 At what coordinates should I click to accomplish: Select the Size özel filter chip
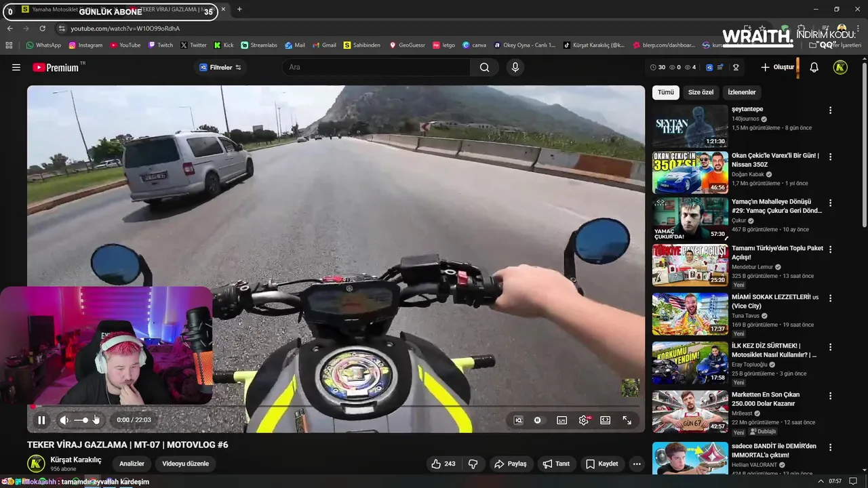pos(701,92)
